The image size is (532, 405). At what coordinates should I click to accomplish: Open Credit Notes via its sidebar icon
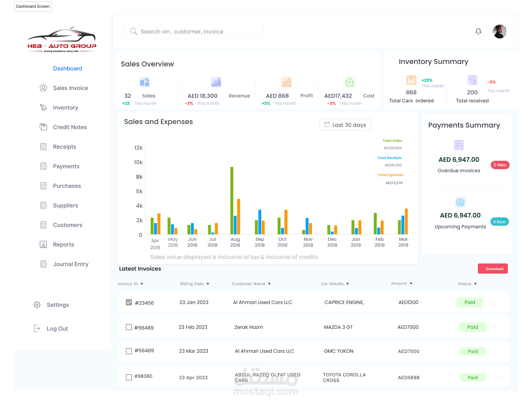pos(43,127)
